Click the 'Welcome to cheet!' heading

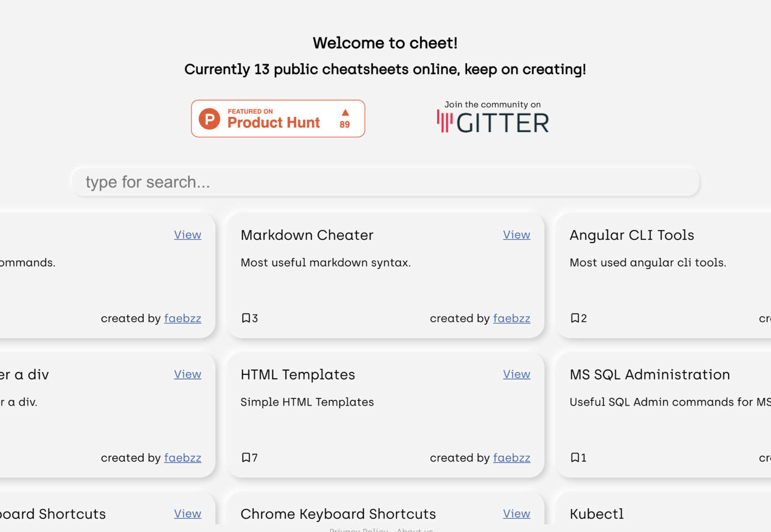coord(385,43)
